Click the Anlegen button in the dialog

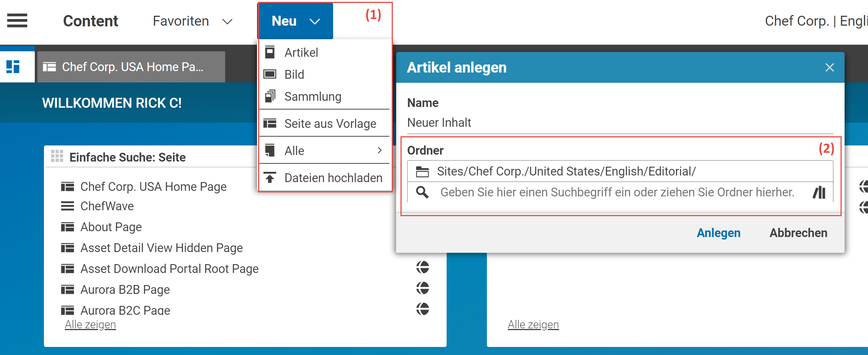tap(718, 233)
